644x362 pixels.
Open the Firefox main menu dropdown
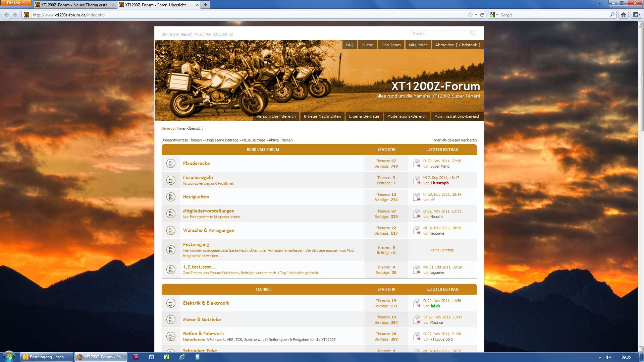pos(15,3)
